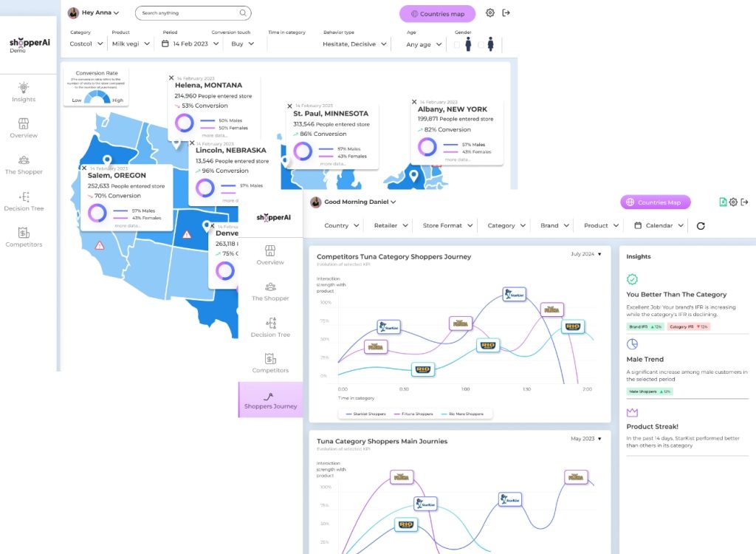This screenshot has height=554, width=756.
Task: Open the Category Costcol dropdown
Action: point(86,44)
